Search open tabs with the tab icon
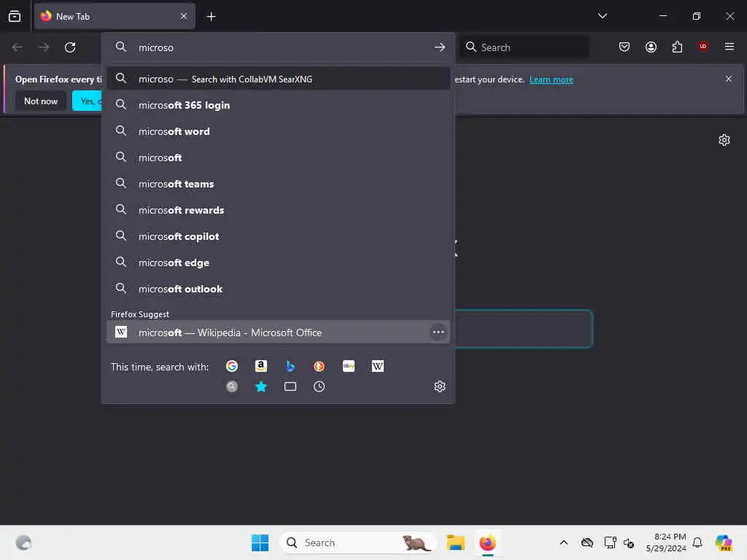The width and height of the screenshot is (747, 560). (x=290, y=386)
